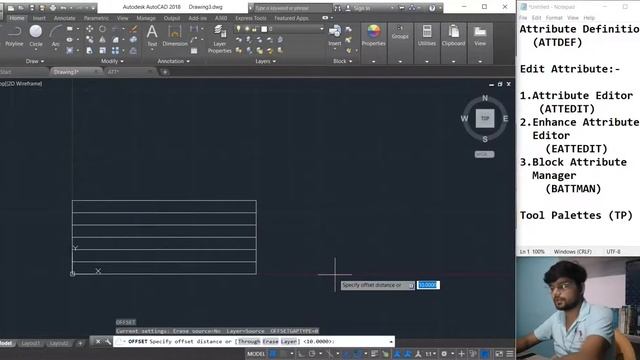
Task: Open annotation scale 1:1 dropdown
Action: tap(431, 354)
